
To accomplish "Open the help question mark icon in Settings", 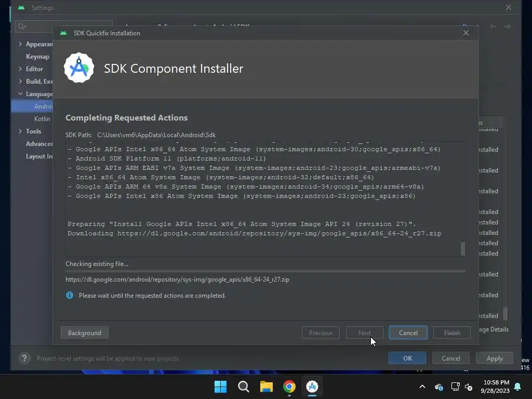I will pyautogui.click(x=24, y=358).
